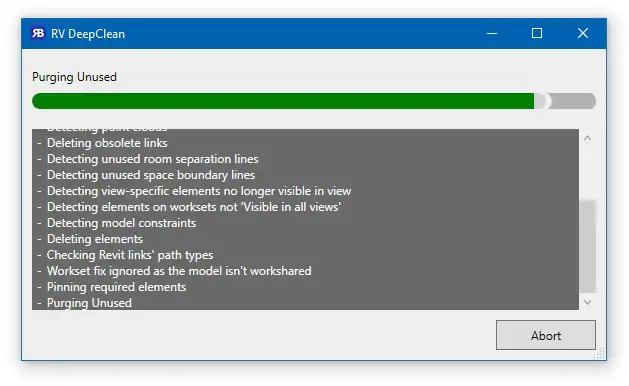The height and width of the screenshot is (386, 629).
Task: Close the RV DeepClean dialog
Action: [582, 33]
